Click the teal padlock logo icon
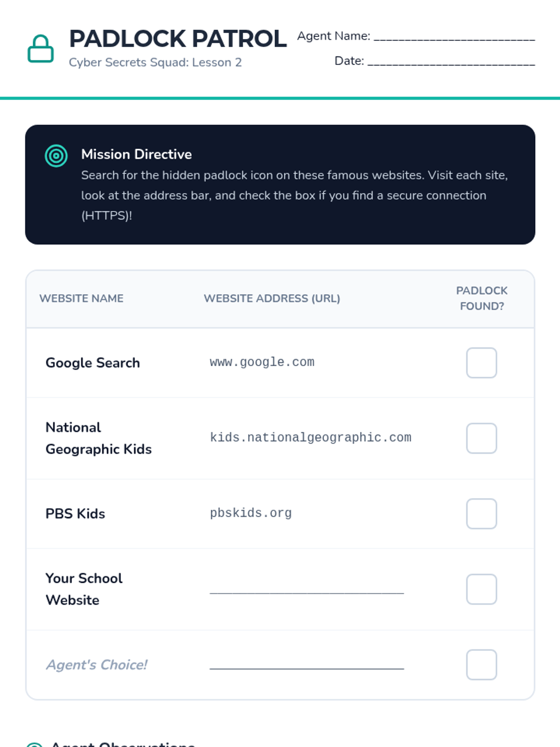 pyautogui.click(x=41, y=49)
